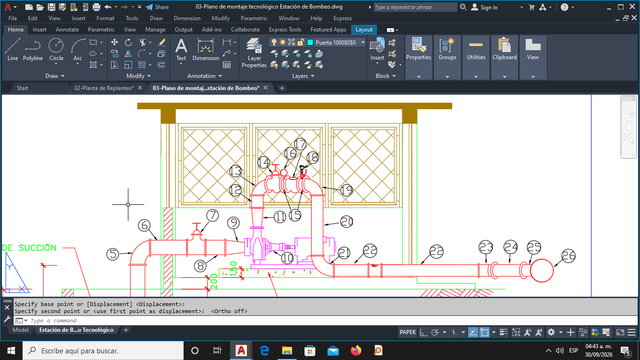Image resolution: width=640 pixels, height=360 pixels.
Task: Expand the Layers panel
Action: coord(303,76)
